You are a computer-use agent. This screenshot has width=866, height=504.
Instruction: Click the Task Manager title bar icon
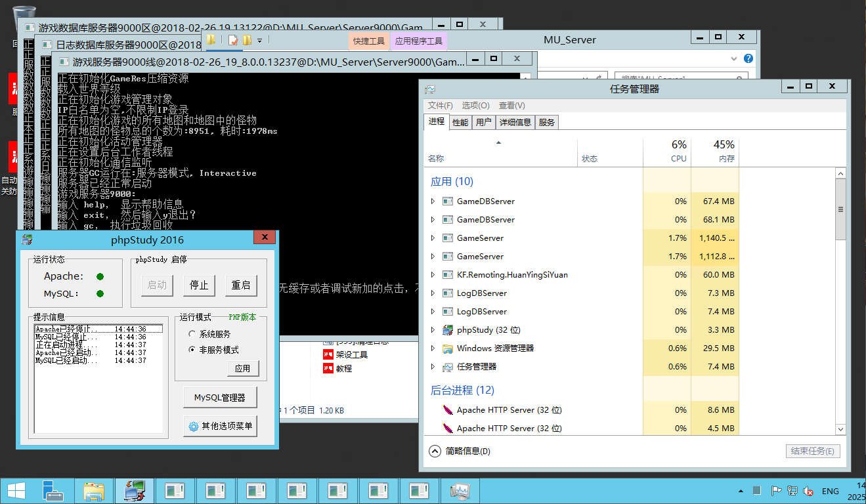[x=430, y=89]
